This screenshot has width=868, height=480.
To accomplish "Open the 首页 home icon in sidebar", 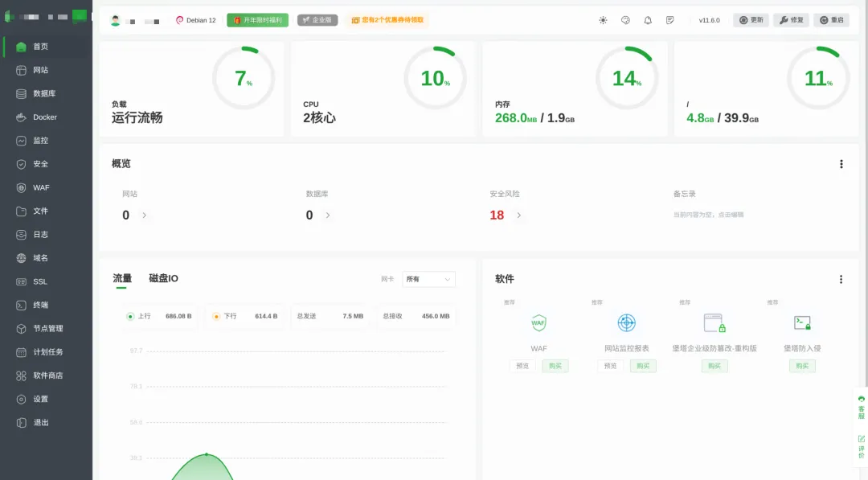I will pyautogui.click(x=21, y=47).
